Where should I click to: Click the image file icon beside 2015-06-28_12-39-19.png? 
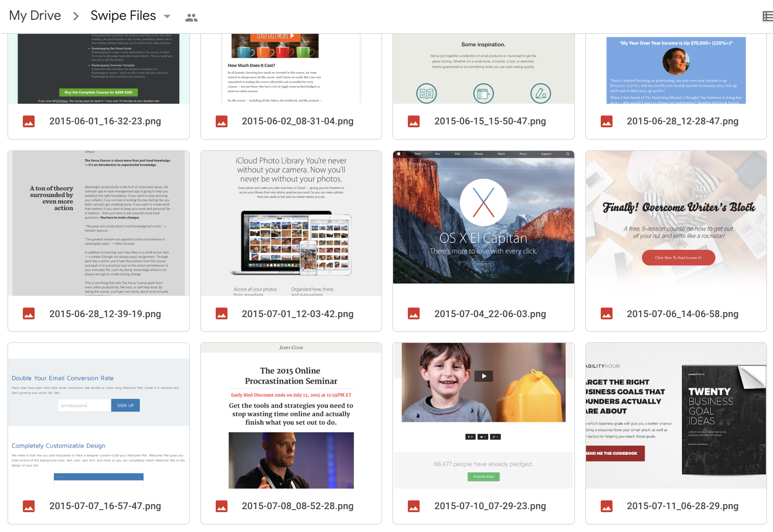[29, 313]
